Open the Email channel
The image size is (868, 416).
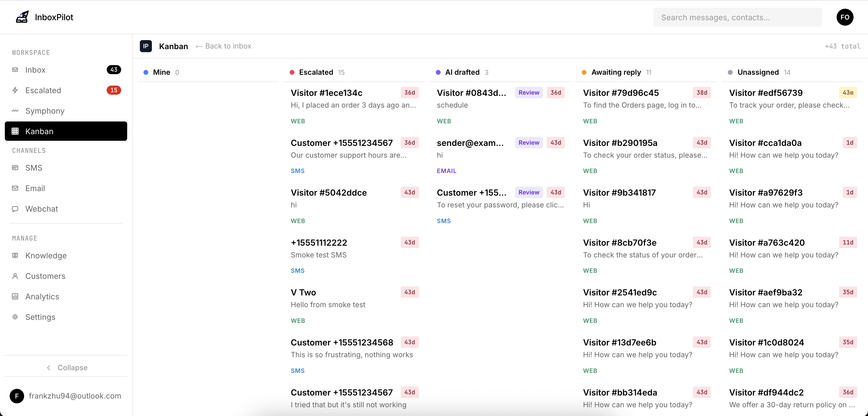pyautogui.click(x=66, y=188)
